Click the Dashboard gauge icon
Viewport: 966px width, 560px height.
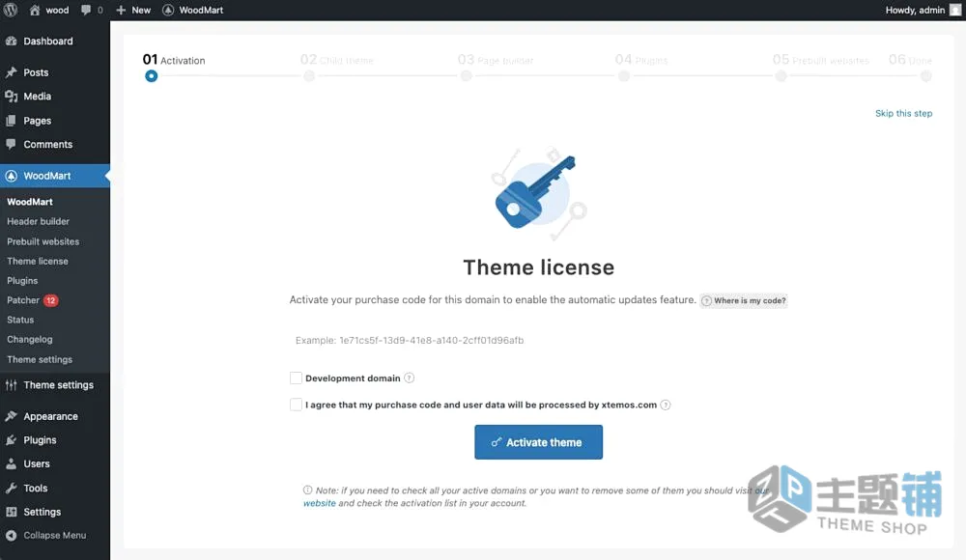pos(11,41)
